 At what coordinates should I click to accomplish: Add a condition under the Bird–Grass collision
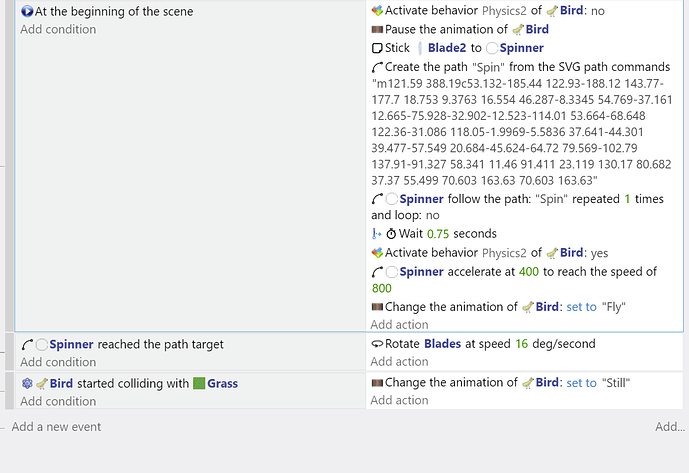[58, 401]
